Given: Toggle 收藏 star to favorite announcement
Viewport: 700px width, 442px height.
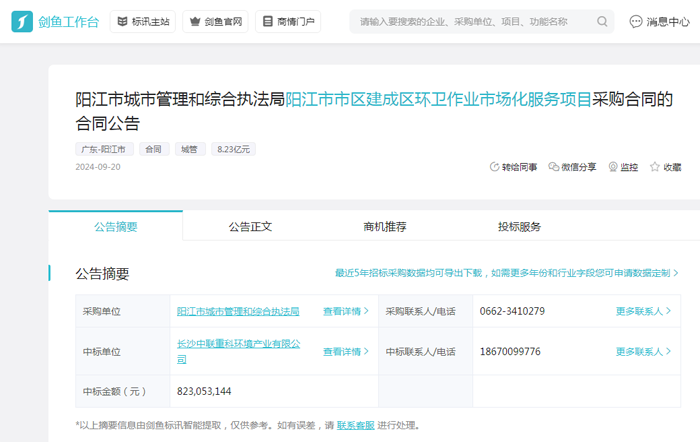Looking at the screenshot, I should point(655,167).
